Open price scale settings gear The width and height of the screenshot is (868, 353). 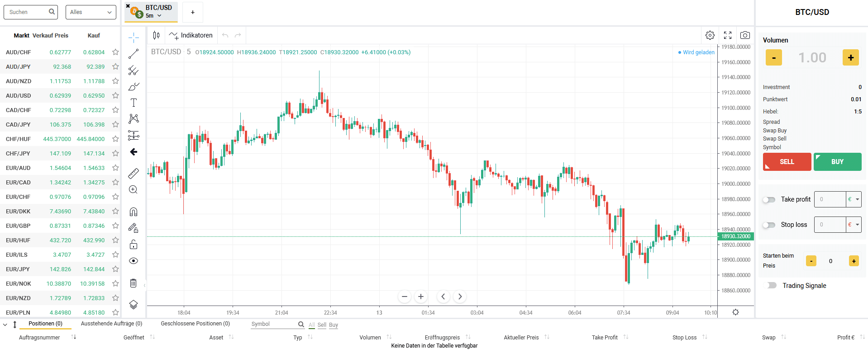click(x=736, y=312)
